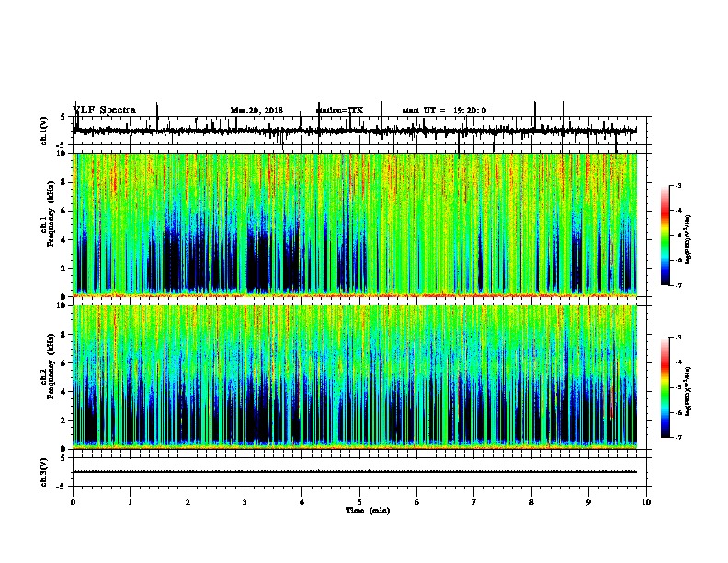
Task: Click the ch.1 voltage waveform trace
Action: click(x=355, y=131)
